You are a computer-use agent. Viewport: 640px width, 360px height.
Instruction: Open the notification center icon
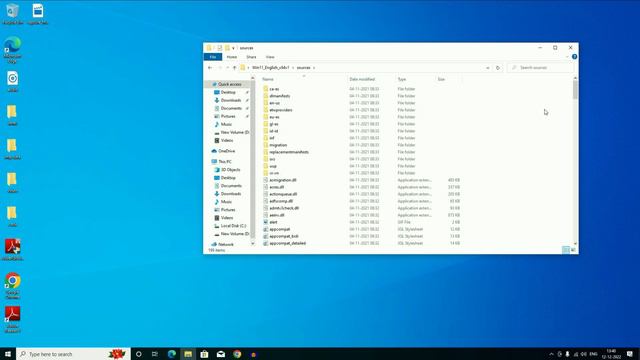tap(630, 354)
